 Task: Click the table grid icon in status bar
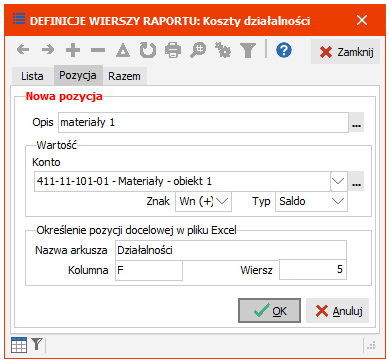click(19, 345)
